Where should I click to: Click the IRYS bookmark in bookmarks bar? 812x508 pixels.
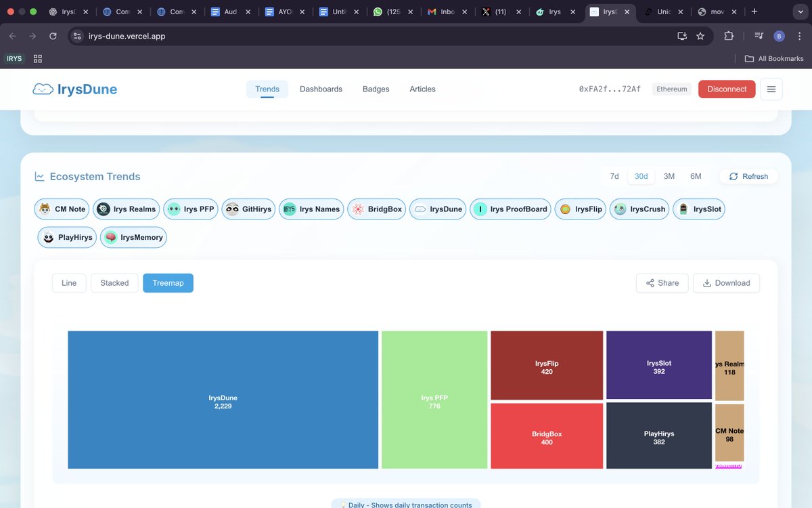pyautogui.click(x=14, y=58)
